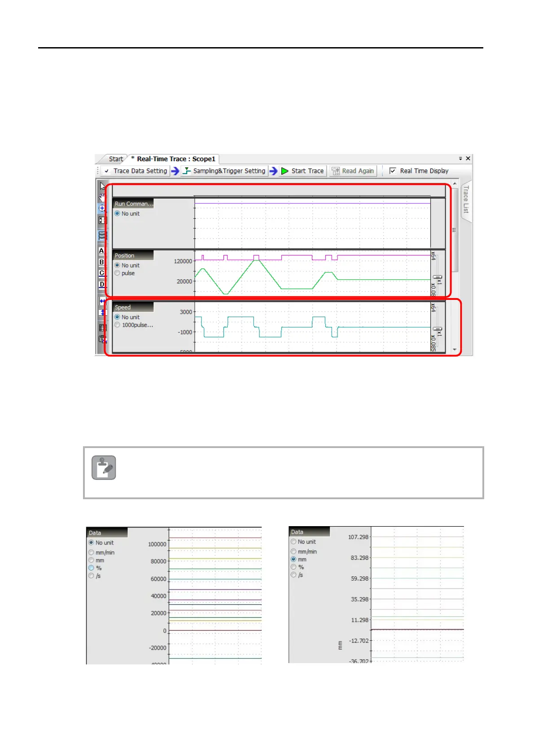Open the data table grid icon

tap(102, 328)
